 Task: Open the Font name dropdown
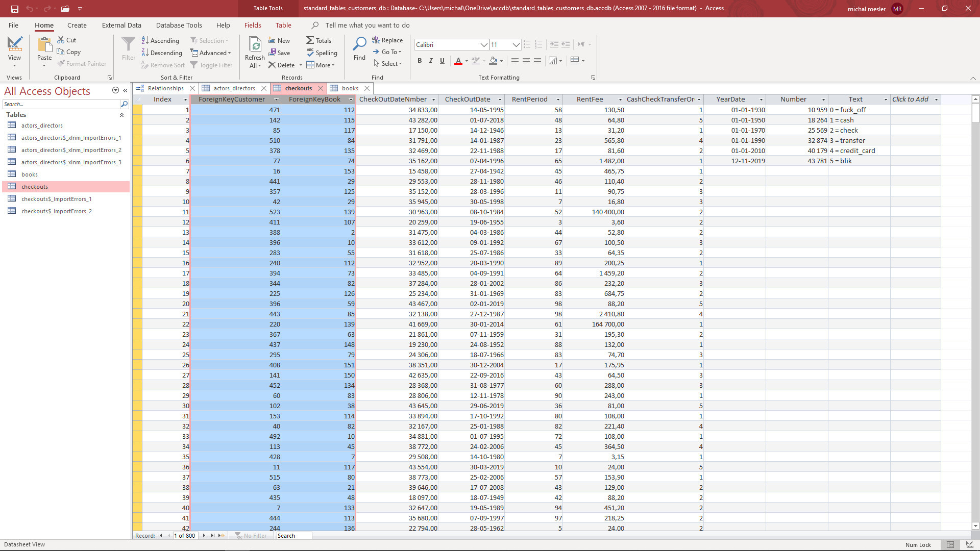[484, 45]
